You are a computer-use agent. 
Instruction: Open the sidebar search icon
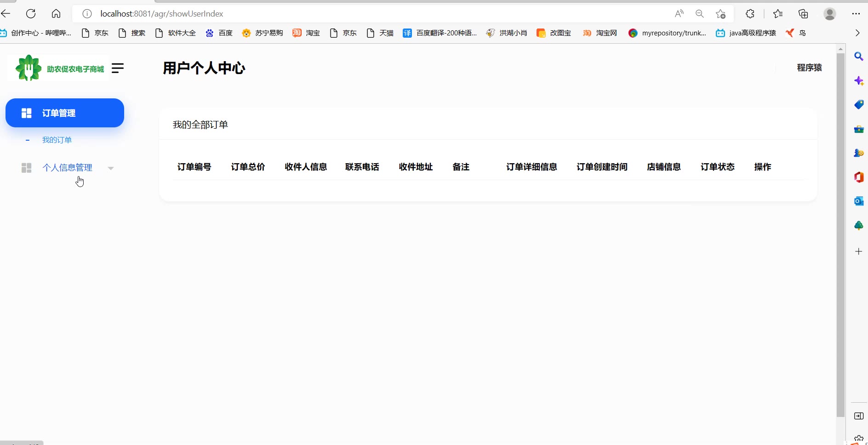(x=858, y=57)
